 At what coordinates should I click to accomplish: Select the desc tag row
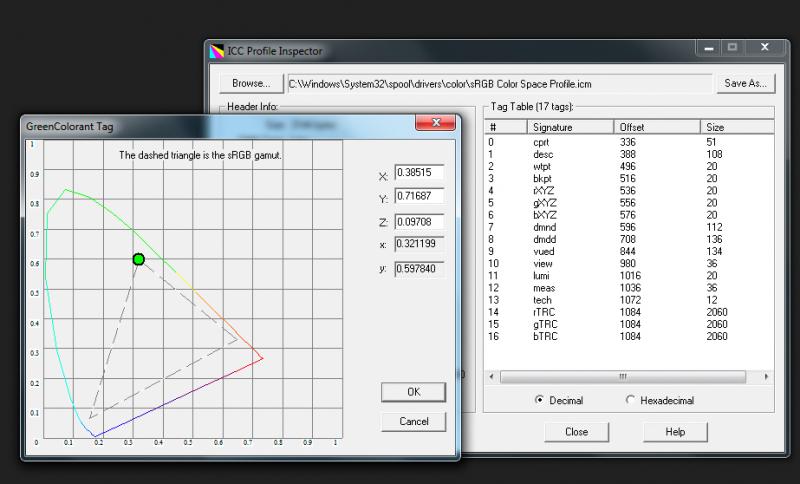[629, 155]
